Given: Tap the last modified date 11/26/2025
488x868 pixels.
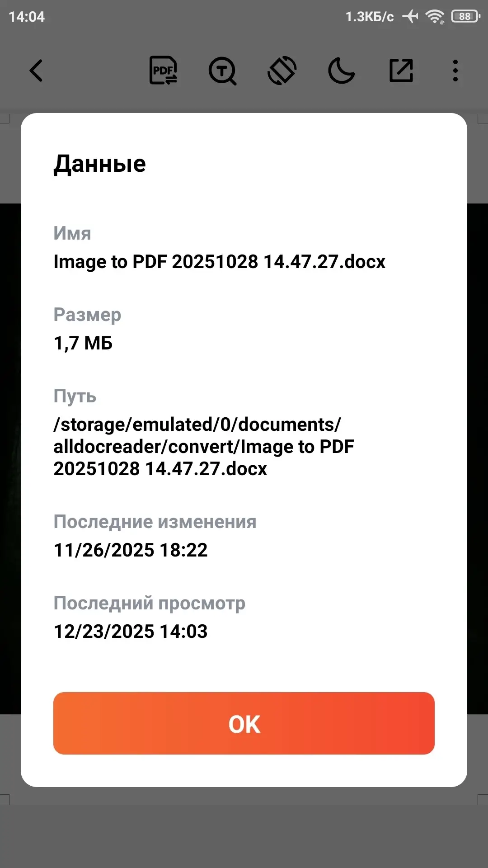Looking at the screenshot, I should point(131,550).
